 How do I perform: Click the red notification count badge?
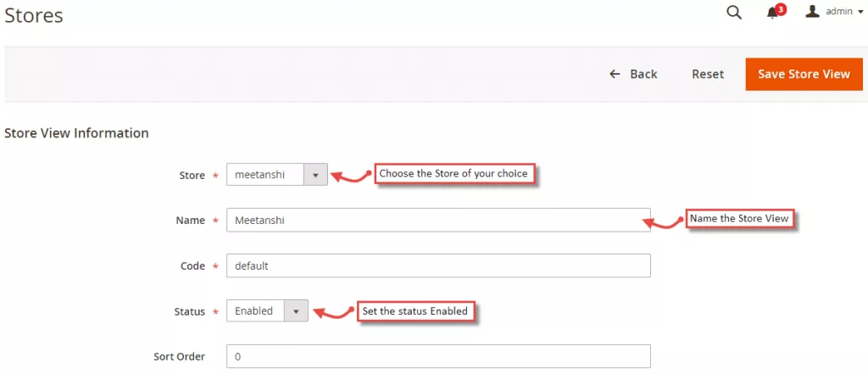coord(781,9)
